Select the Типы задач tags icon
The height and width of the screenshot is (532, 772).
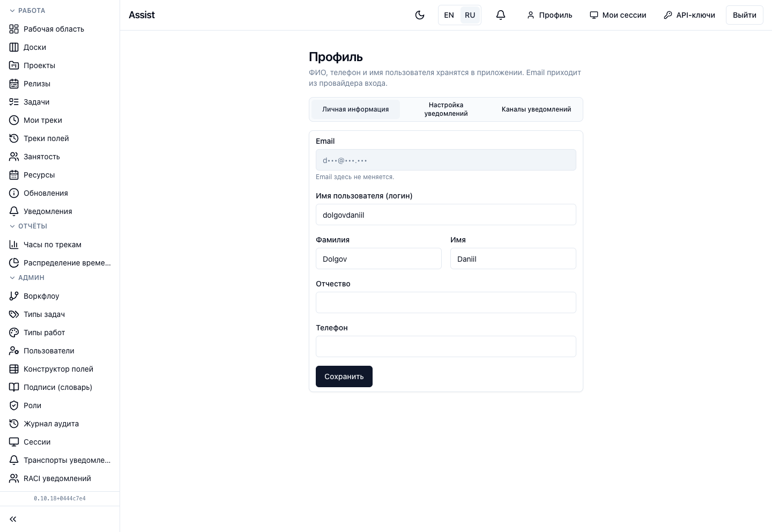coord(14,314)
